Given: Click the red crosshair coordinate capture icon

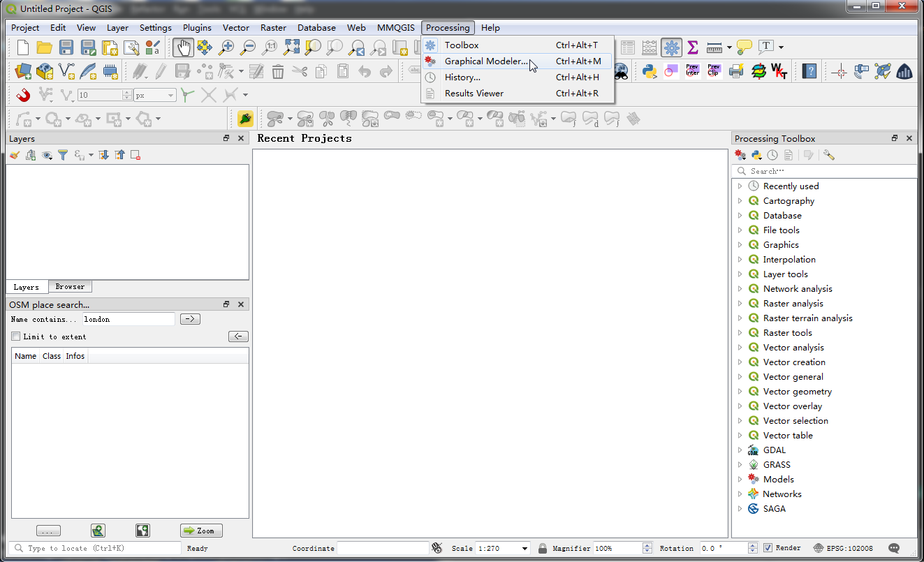Looking at the screenshot, I should point(840,71).
